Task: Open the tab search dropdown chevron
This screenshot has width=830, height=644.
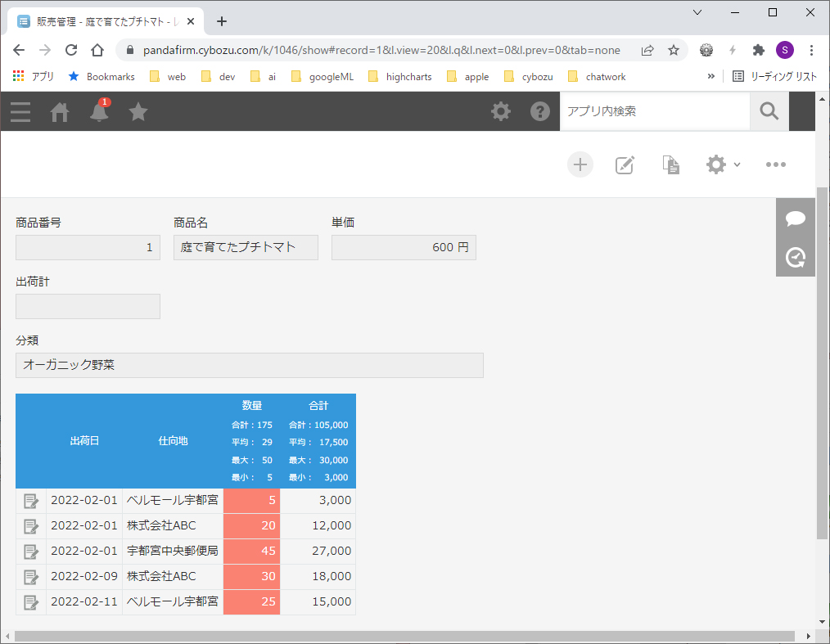Action: tap(697, 13)
